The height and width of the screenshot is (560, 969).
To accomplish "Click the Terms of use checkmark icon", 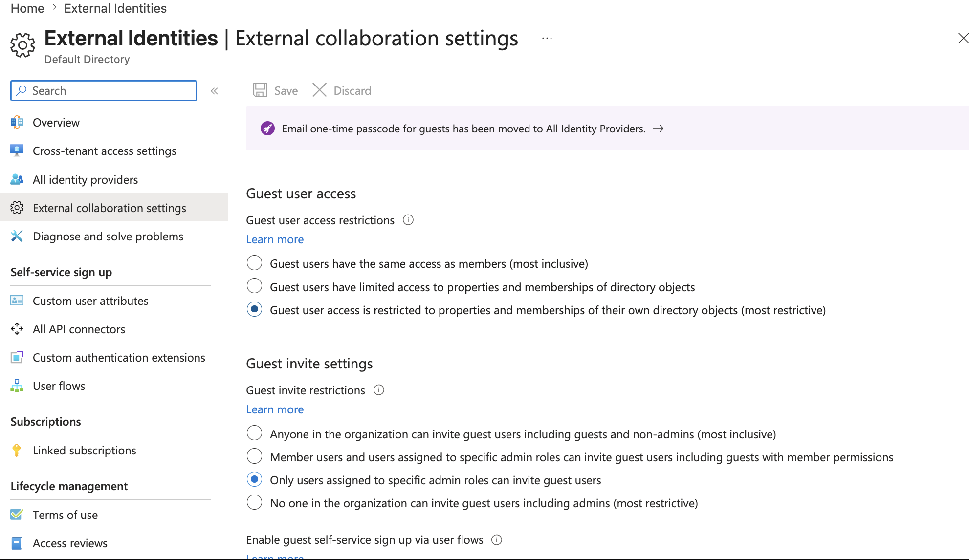I will click(x=17, y=515).
